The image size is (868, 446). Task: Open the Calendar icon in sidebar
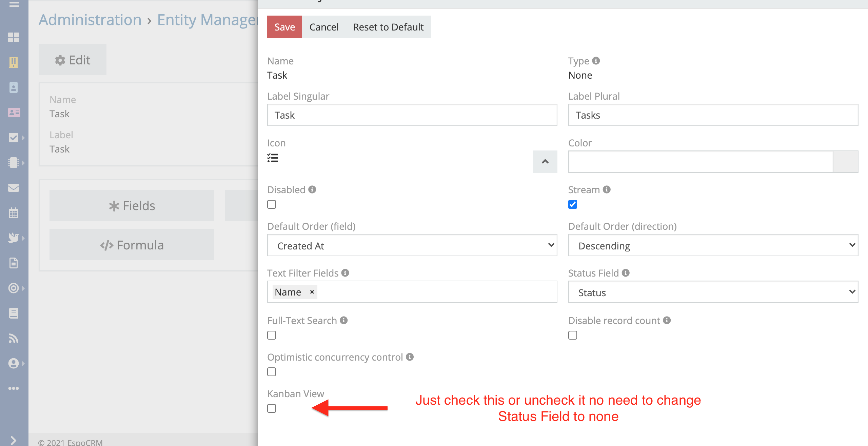14,213
